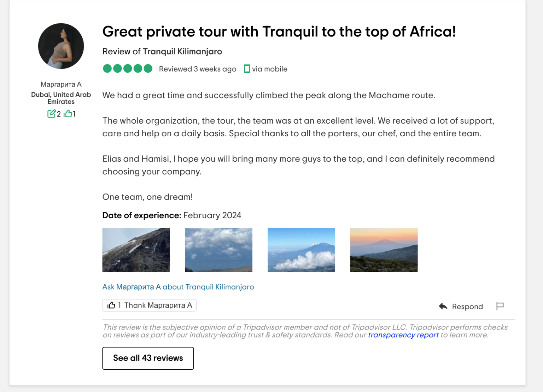
Task: Click the Dubai, United Arab Emirates location text
Action: point(61,98)
